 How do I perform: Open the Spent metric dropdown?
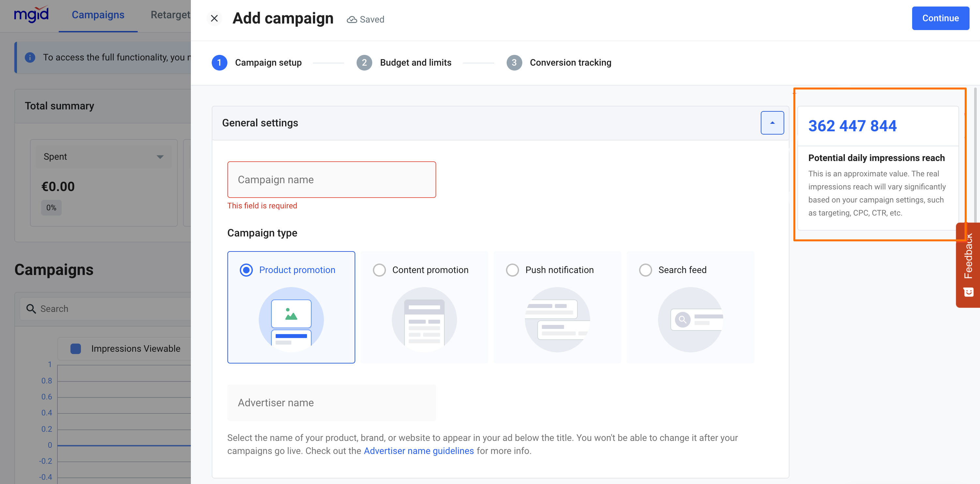click(x=103, y=156)
